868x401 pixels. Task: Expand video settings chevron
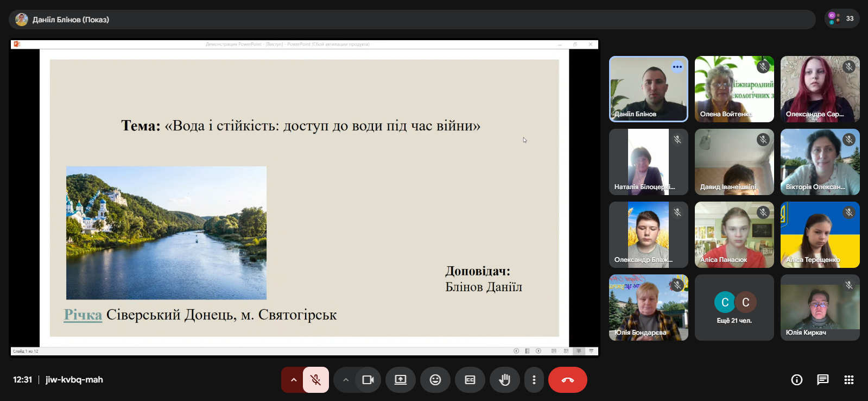pyautogui.click(x=346, y=380)
